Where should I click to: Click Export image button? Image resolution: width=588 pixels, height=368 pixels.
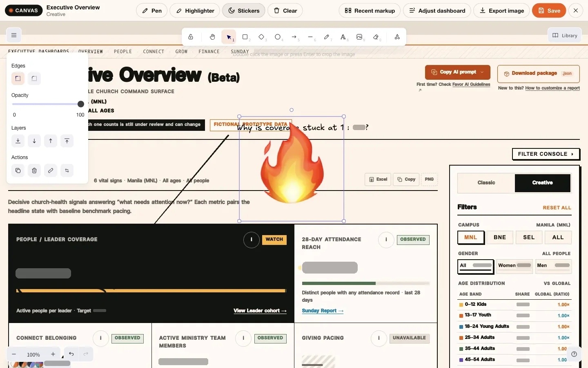click(501, 11)
